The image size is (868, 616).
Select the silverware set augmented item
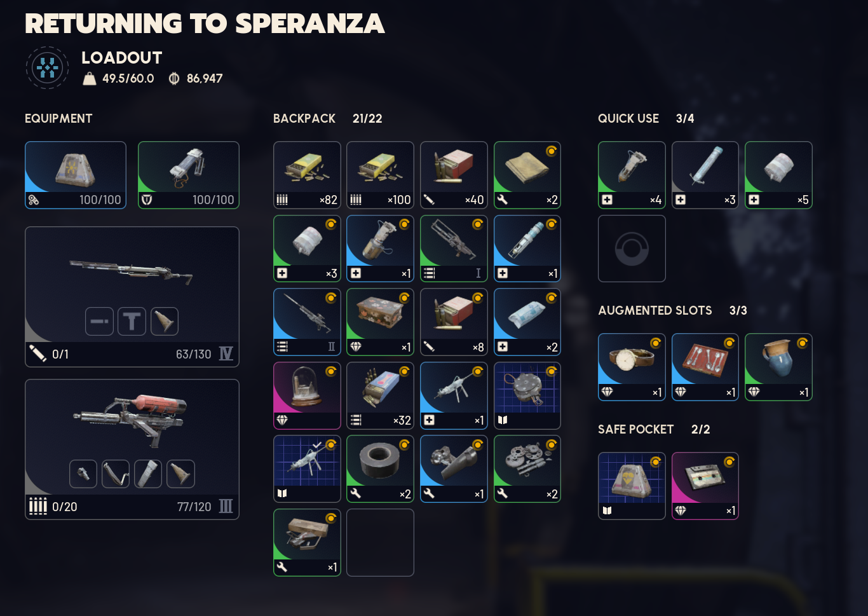(705, 367)
